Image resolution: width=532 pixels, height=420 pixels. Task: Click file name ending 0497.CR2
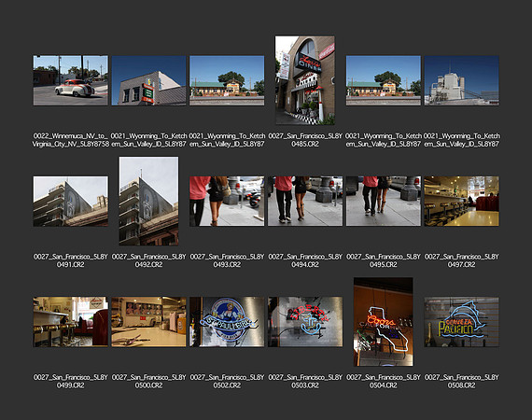point(461,260)
